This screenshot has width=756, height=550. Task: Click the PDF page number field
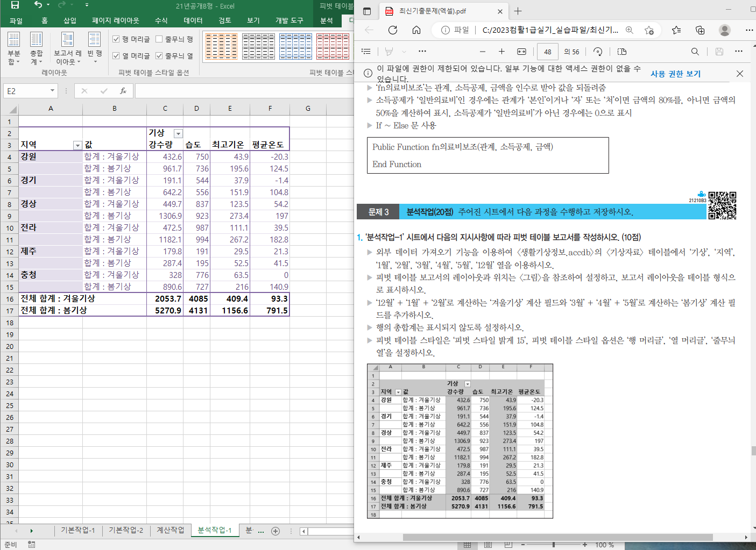pos(547,52)
